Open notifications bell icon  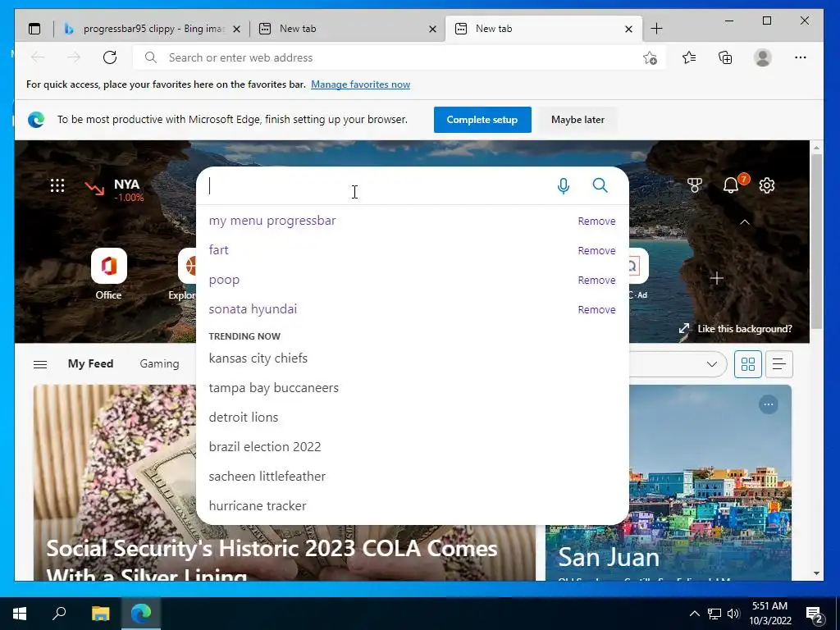731,185
